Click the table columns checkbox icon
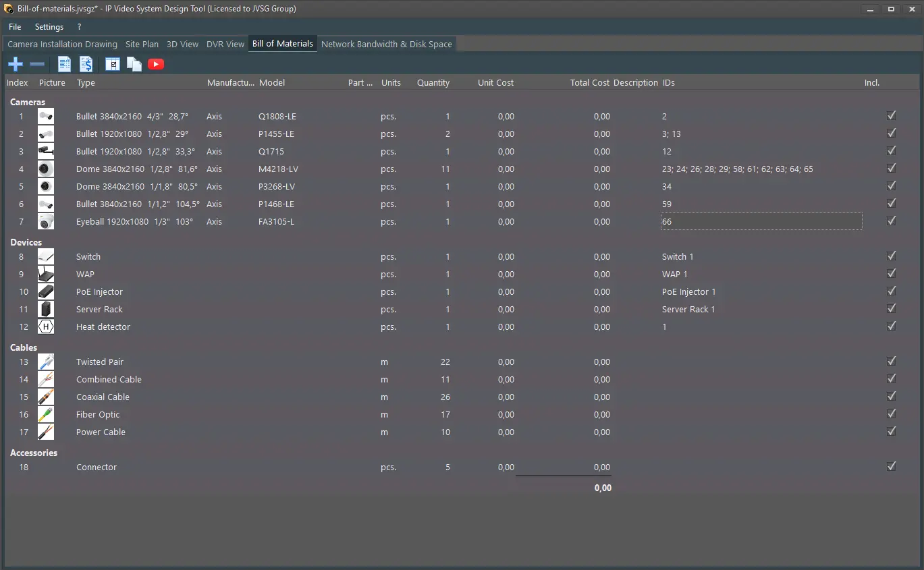This screenshot has width=924, height=570. click(x=113, y=65)
